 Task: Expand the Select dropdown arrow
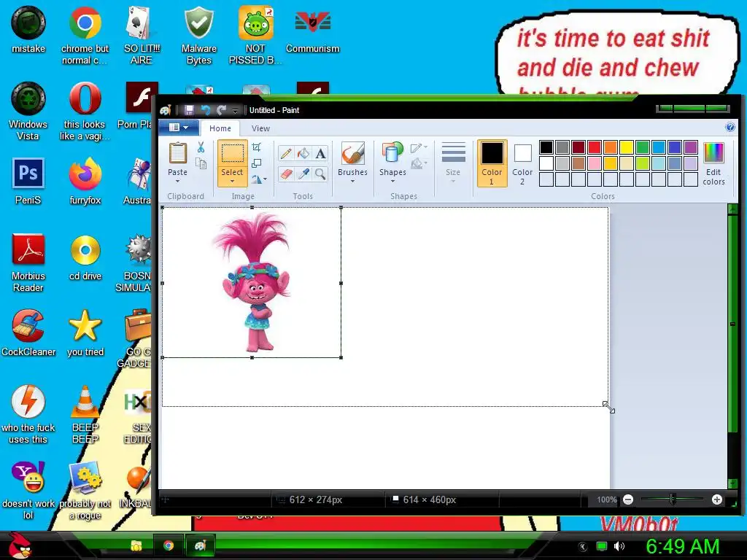click(232, 182)
